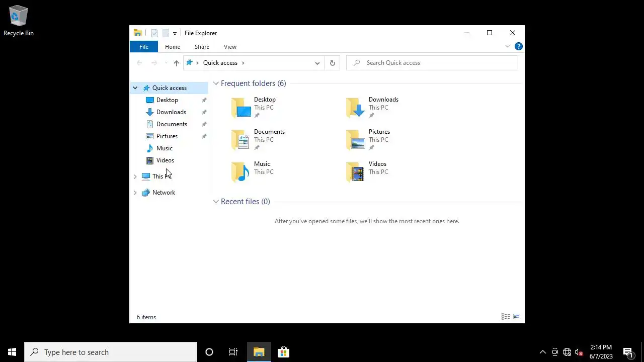The width and height of the screenshot is (644, 362).
Task: Open the Recycle Bin desktop icon
Action: [x=19, y=21]
